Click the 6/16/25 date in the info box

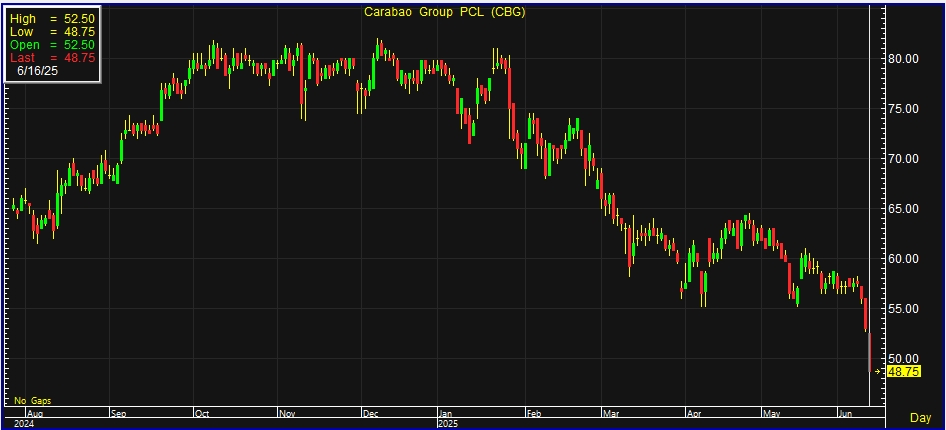pyautogui.click(x=38, y=71)
